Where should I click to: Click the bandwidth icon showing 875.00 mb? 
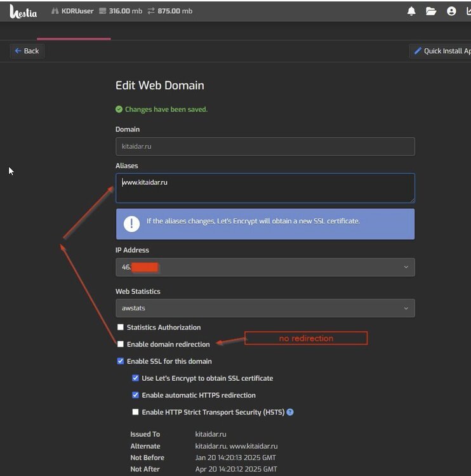pyautogui.click(x=151, y=11)
